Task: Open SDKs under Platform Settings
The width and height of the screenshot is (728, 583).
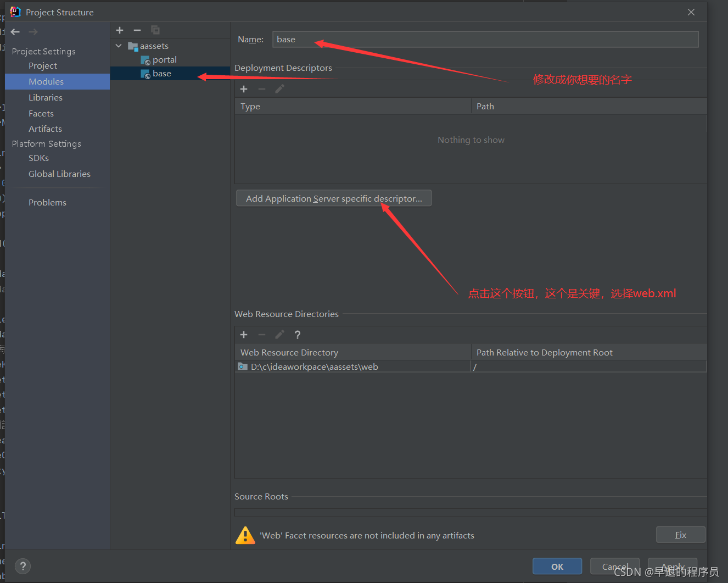Action: [x=38, y=158]
